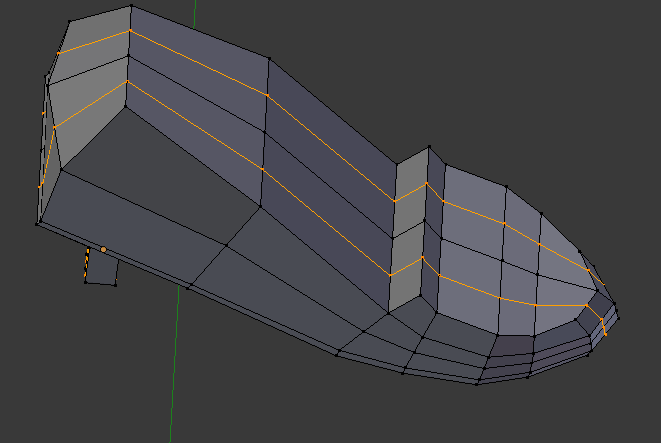Select the dark inner floor face at the shoe opening
This screenshot has height=443, width=661.
pyautogui.click(x=162, y=173)
